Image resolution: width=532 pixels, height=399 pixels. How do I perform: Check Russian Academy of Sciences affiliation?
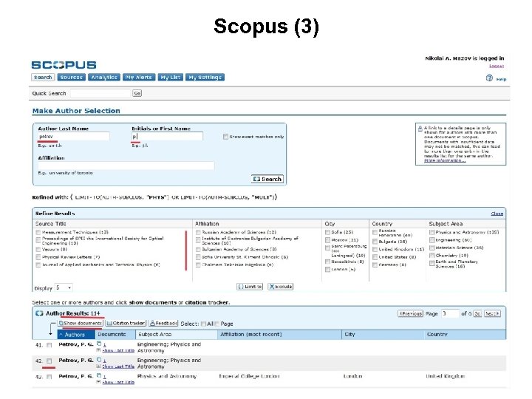(198, 233)
